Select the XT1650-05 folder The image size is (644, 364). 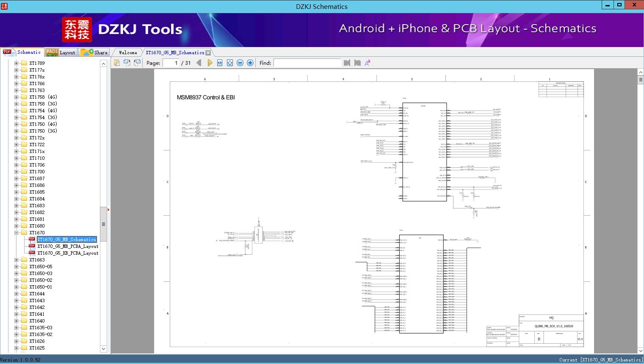tap(41, 267)
